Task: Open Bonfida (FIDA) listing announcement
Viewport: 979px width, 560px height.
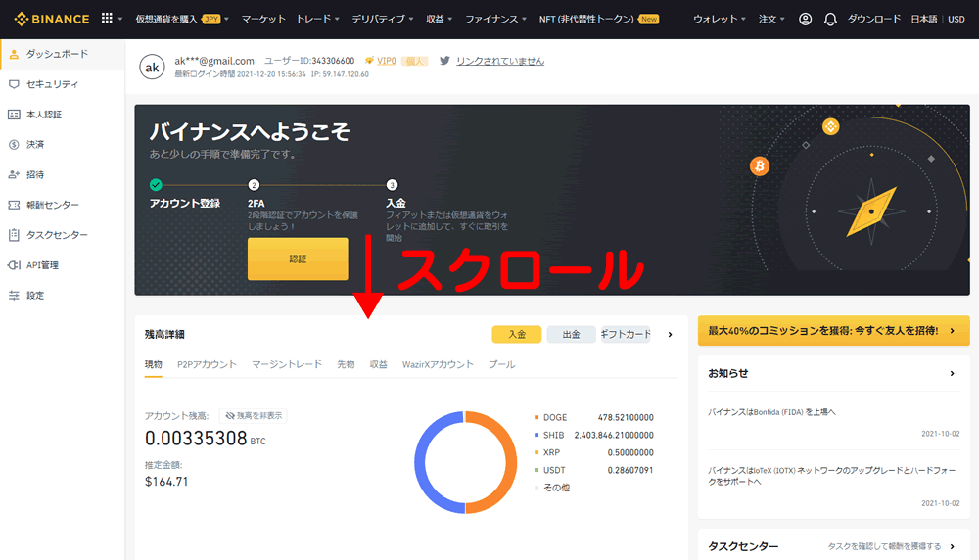Action: (x=771, y=412)
